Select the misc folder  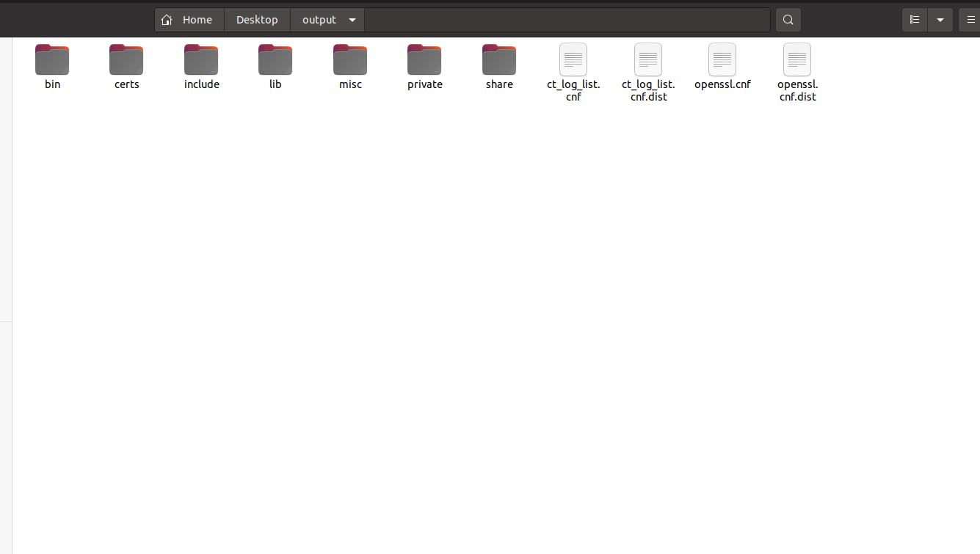pos(350,60)
